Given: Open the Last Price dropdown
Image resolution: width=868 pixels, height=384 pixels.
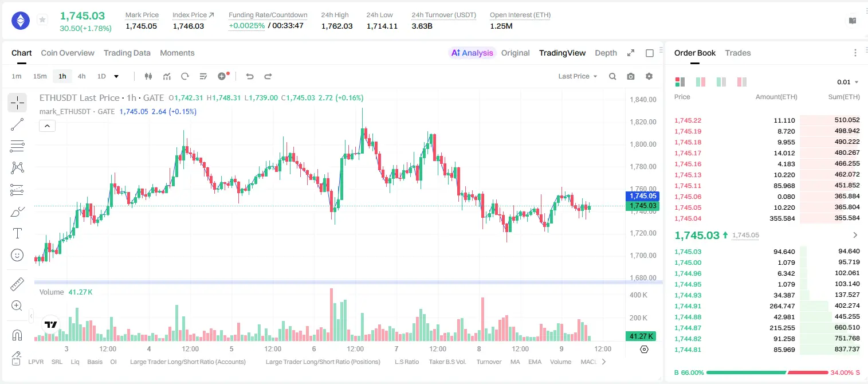Looking at the screenshot, I should [578, 76].
